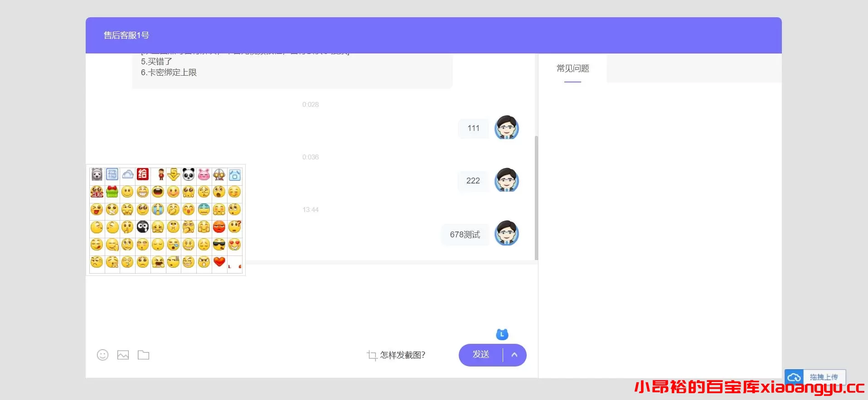This screenshot has width=868, height=400.
Task: Insert the money-eyes ¥ emoji
Action: tap(189, 245)
